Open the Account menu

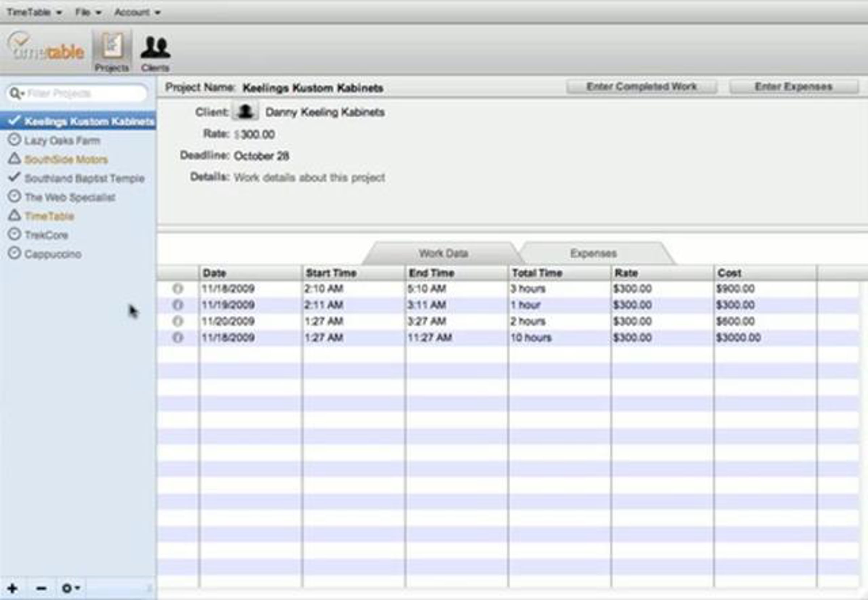(x=137, y=12)
